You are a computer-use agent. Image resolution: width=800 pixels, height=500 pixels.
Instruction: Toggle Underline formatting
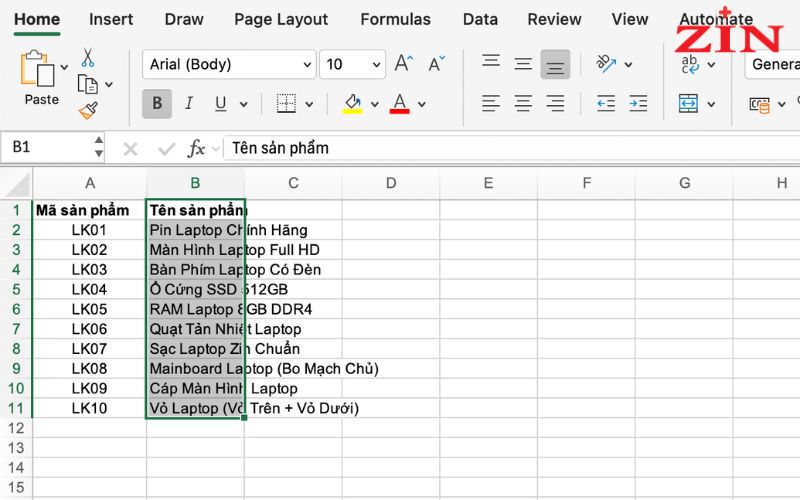220,104
